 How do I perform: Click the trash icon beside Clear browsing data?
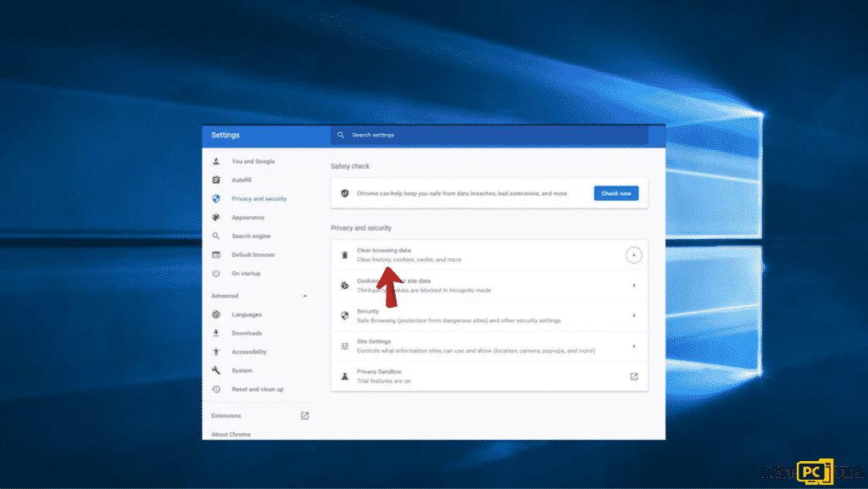(345, 255)
